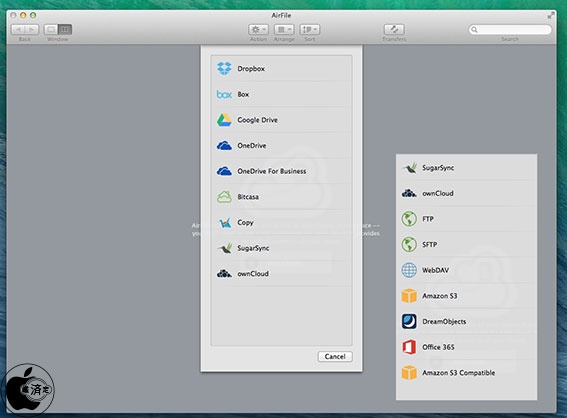Select the Office 365 red icon

click(409, 347)
